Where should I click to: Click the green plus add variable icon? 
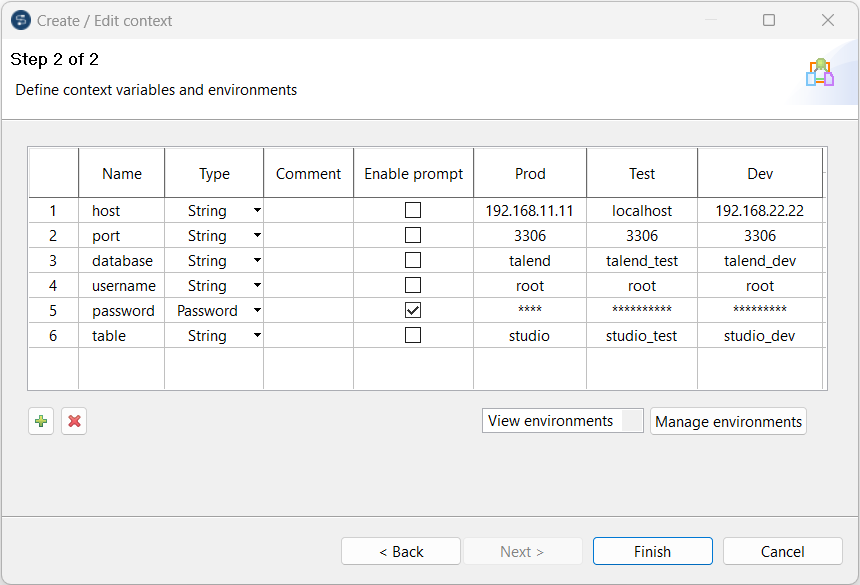tap(41, 422)
